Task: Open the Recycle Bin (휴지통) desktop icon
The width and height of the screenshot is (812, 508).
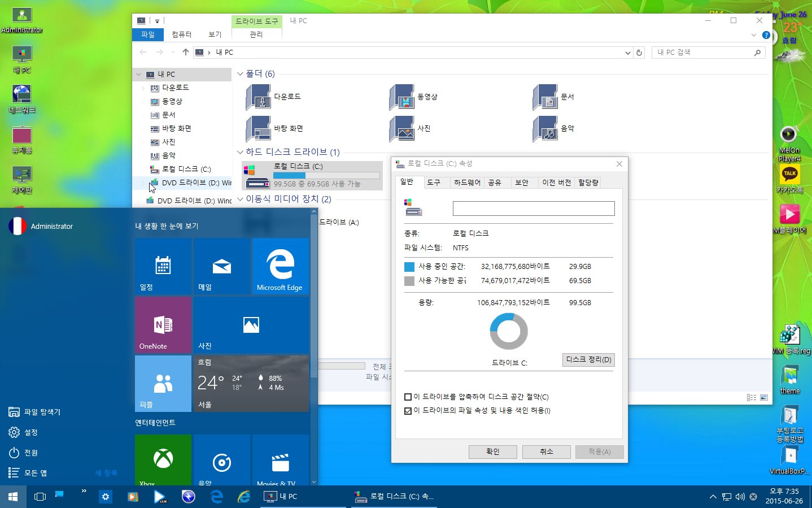Action: click(x=22, y=140)
